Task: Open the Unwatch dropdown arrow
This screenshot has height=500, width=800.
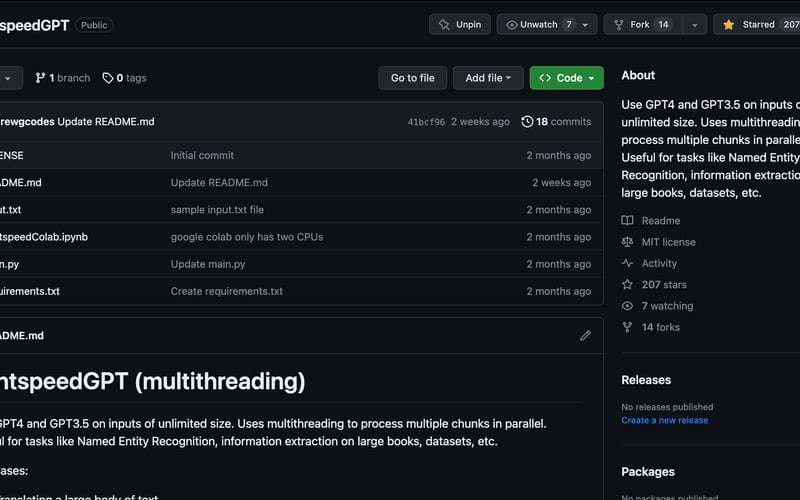Action: tap(586, 24)
